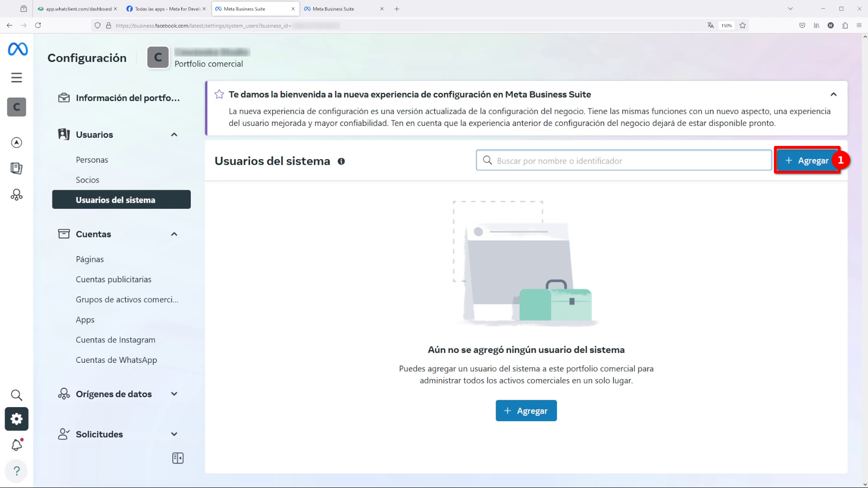Image resolution: width=868 pixels, height=488 pixels.
Task: Open browser extensions puzzle icon
Action: click(x=845, y=25)
